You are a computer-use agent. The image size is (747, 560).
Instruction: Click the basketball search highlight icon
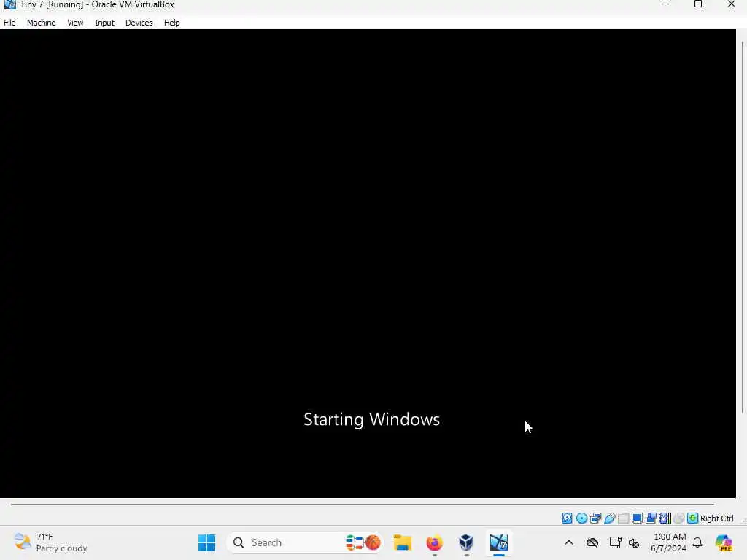point(373,542)
